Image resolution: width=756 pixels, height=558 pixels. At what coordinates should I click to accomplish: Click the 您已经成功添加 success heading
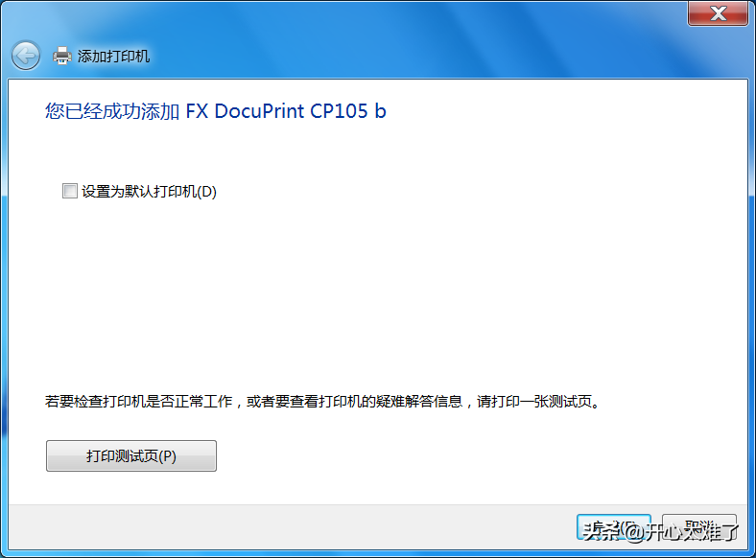coord(112,111)
